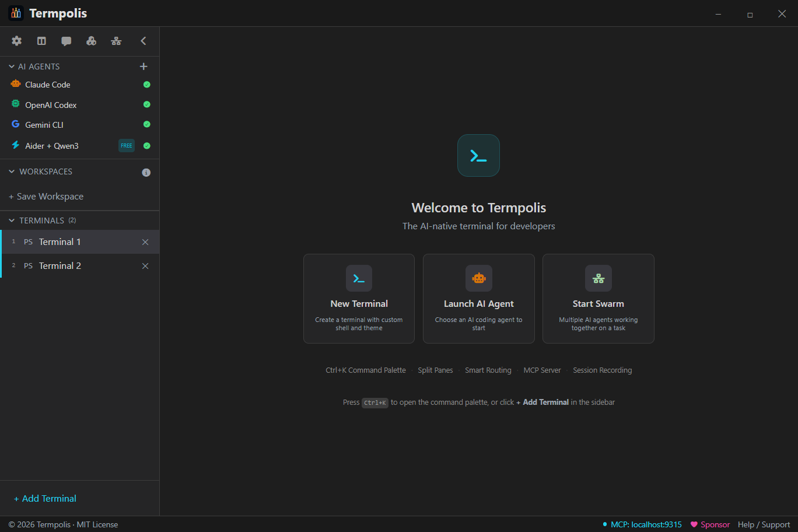Open the MCP server network icon
Image resolution: width=798 pixels, height=532 pixels.
tap(116, 41)
